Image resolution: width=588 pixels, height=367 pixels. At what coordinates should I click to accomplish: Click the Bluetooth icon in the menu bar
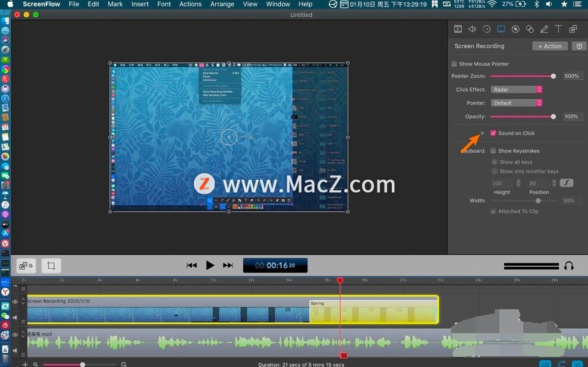point(536,4)
